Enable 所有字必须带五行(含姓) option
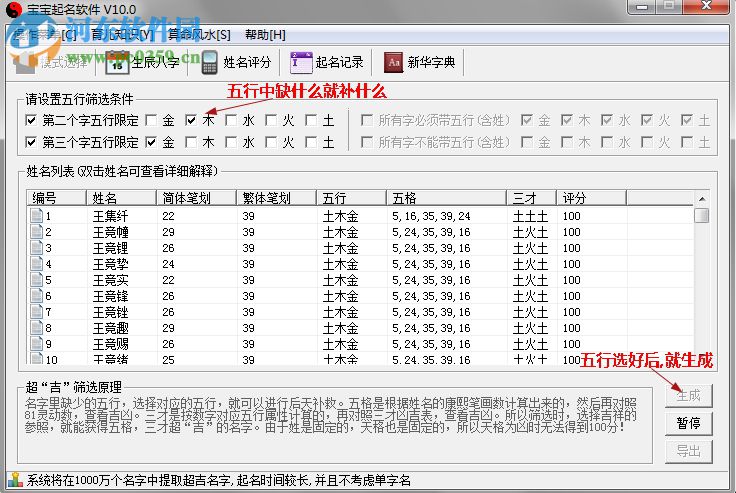The image size is (736, 493). (367, 120)
